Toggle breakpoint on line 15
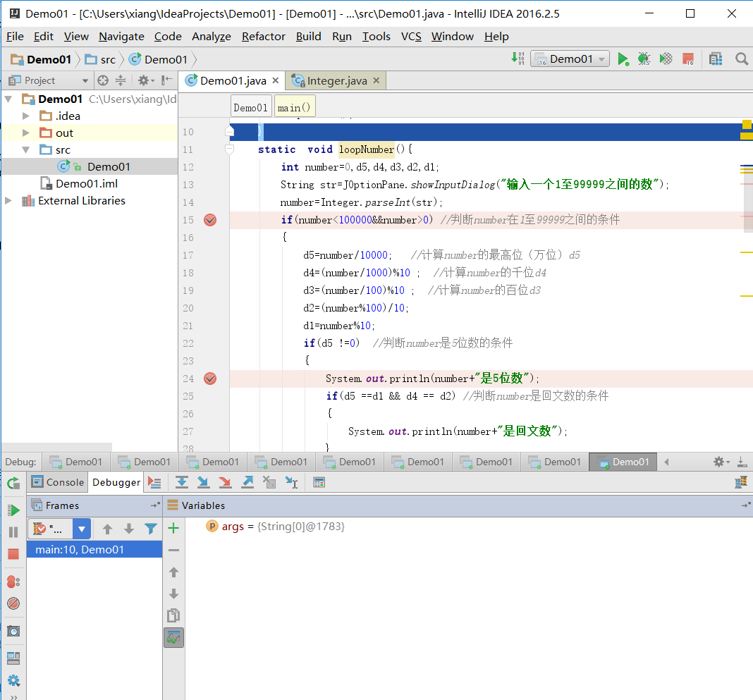Viewport: 753px width, 700px height. pos(210,220)
